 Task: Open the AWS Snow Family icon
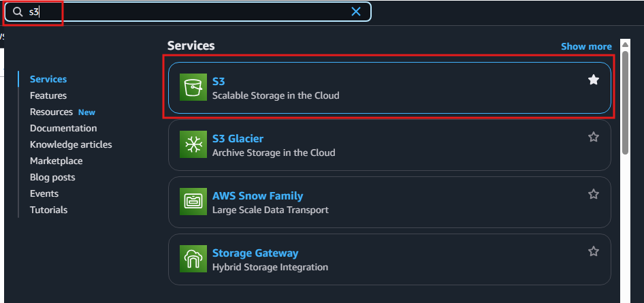(193, 202)
